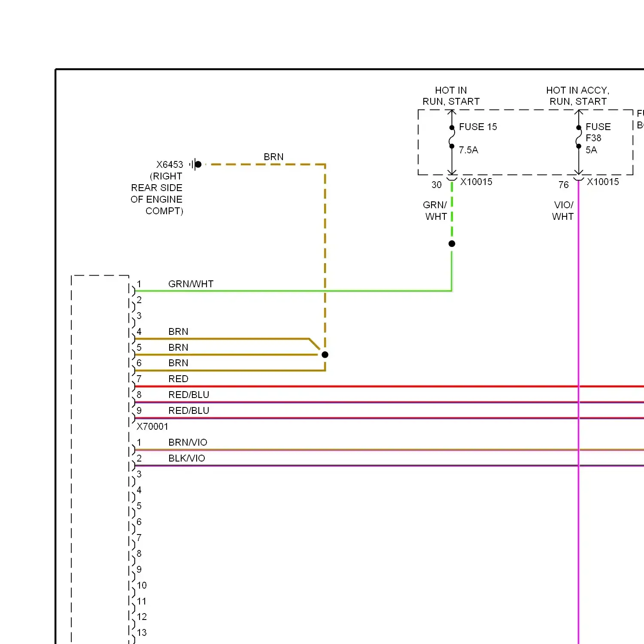Click pin number 76 label
The height and width of the screenshot is (644, 644).
pyautogui.click(x=563, y=185)
